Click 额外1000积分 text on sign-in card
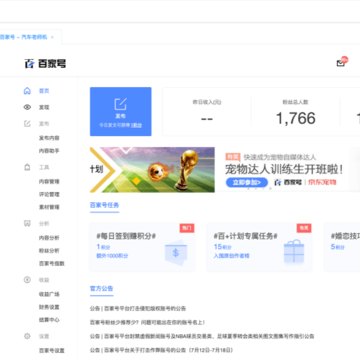The width and height of the screenshot is (360, 360). [x=112, y=256]
